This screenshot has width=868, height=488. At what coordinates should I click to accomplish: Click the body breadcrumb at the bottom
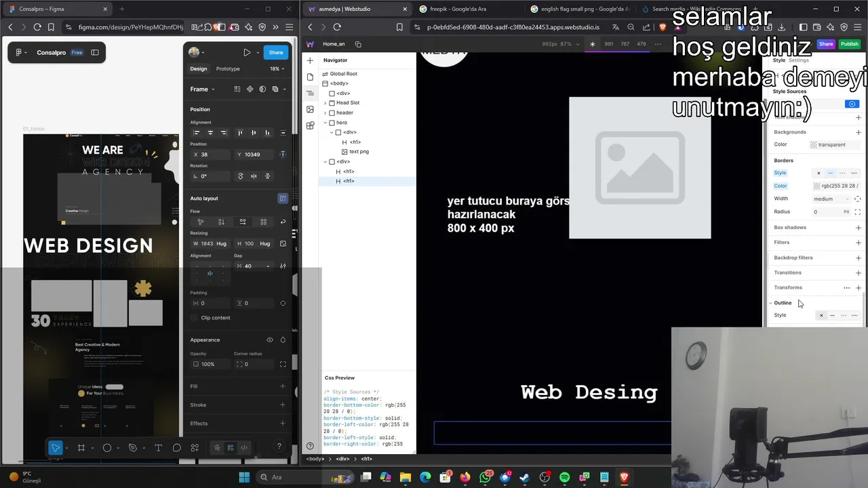coord(315,459)
